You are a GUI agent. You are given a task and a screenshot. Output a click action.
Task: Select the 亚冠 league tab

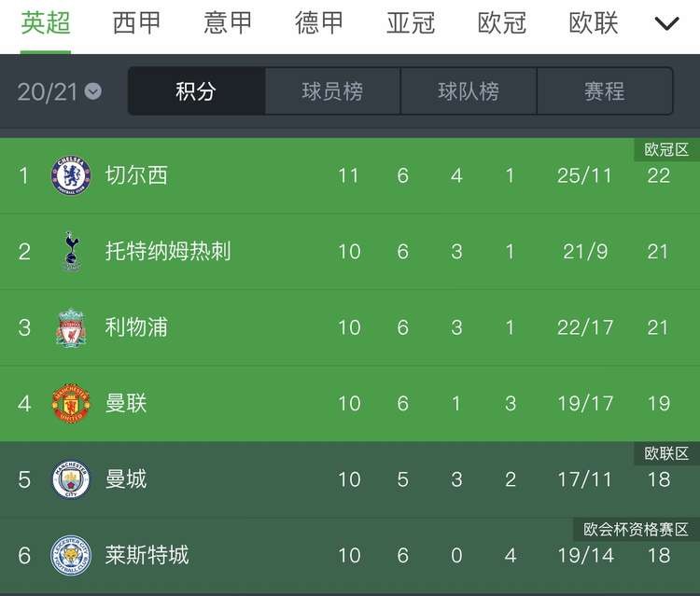coord(411,23)
